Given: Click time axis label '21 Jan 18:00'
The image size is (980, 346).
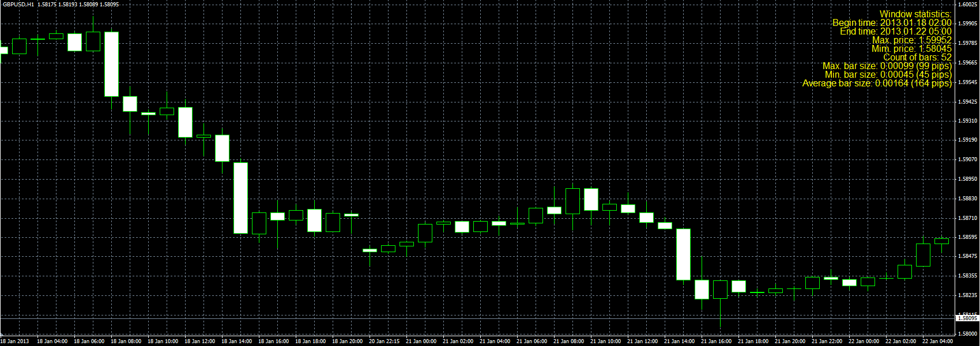Looking at the screenshot, I should 753,341.
